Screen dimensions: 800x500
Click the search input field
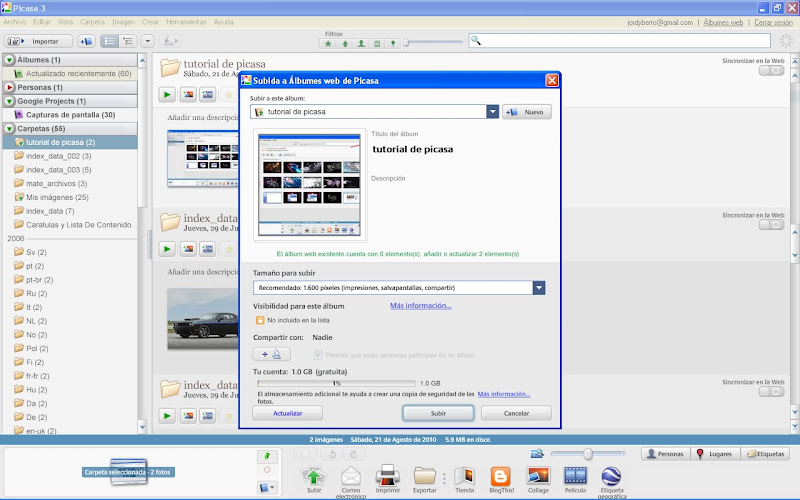(x=619, y=41)
